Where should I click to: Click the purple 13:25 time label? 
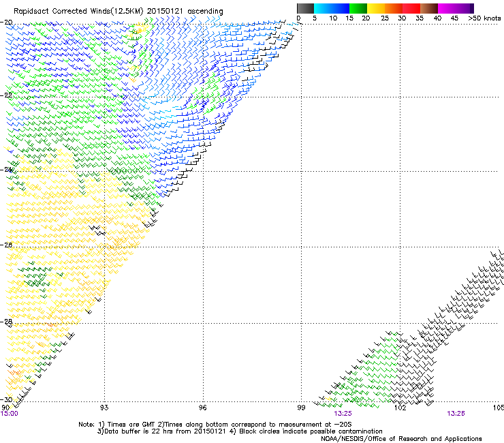point(343,414)
